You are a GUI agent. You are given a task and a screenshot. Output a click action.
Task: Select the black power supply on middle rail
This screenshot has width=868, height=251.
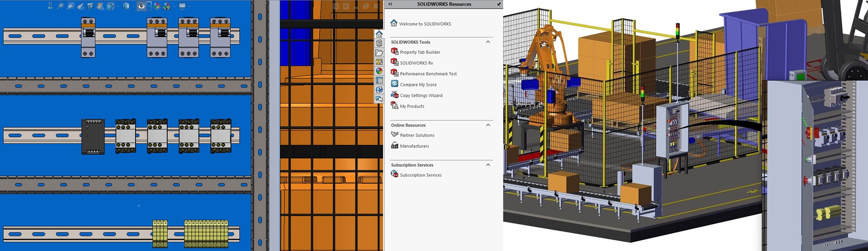[x=93, y=137]
